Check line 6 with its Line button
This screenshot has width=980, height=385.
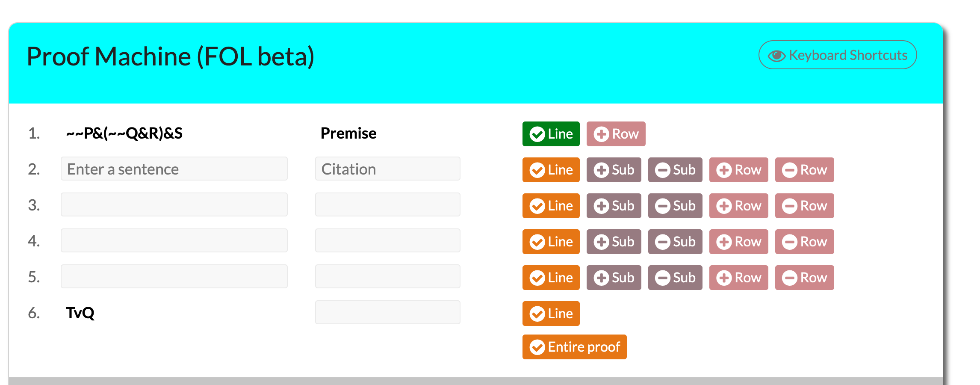click(x=551, y=314)
